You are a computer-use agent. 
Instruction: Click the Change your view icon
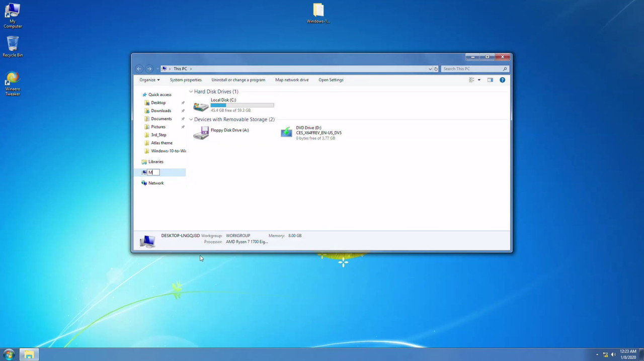(x=471, y=80)
